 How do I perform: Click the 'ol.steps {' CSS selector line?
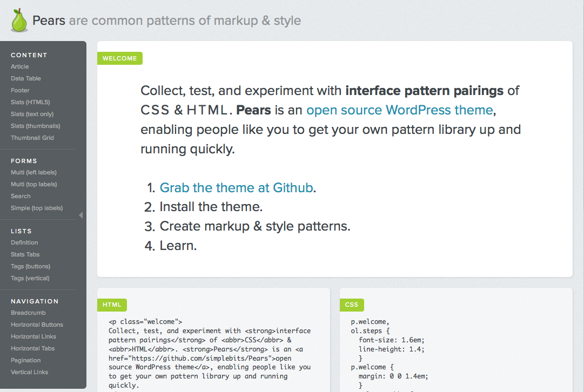[370, 331]
